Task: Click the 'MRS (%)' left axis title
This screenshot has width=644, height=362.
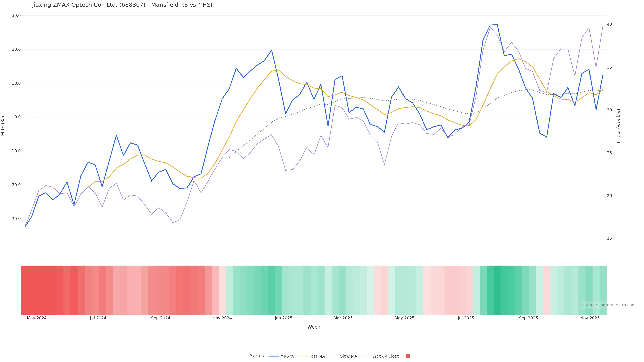Action: 3,126
